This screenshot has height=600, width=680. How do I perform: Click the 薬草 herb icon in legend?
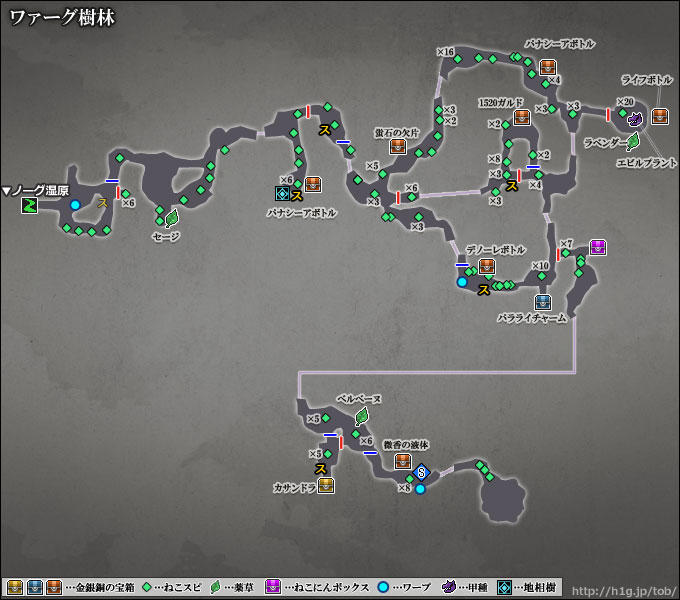tap(214, 587)
